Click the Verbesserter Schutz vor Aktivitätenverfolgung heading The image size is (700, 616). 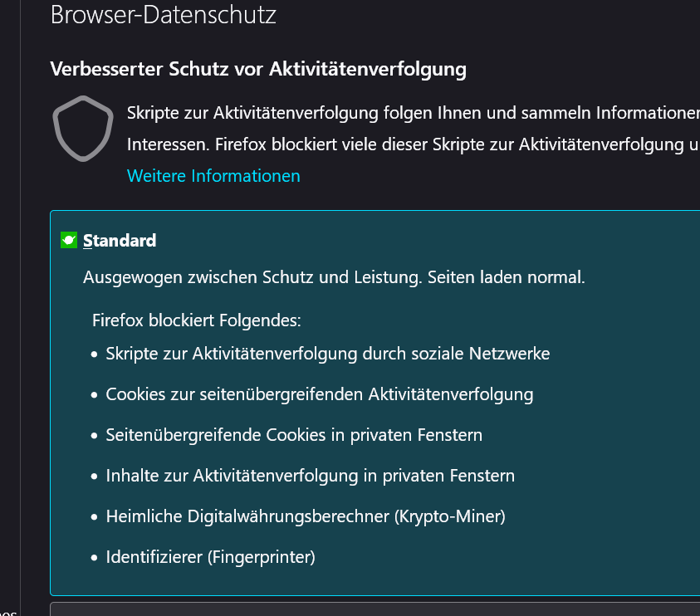[258, 69]
